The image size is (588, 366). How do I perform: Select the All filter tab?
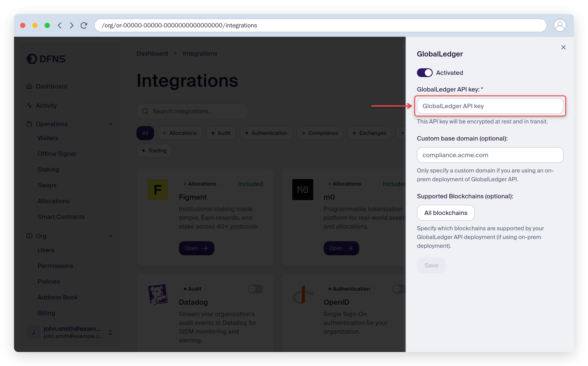pyautogui.click(x=145, y=133)
